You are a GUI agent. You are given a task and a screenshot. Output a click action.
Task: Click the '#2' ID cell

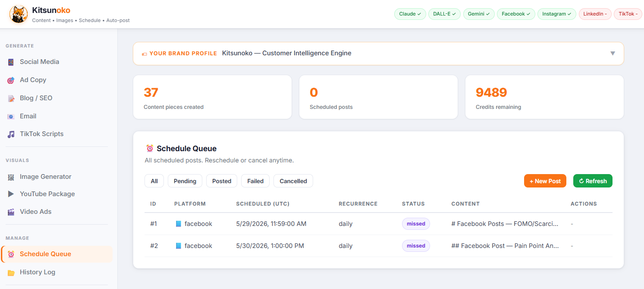click(x=154, y=246)
